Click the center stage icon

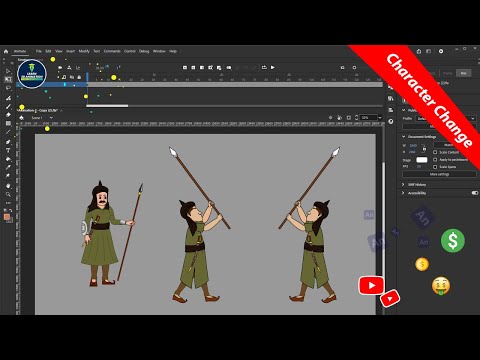pyautogui.click(x=330, y=118)
